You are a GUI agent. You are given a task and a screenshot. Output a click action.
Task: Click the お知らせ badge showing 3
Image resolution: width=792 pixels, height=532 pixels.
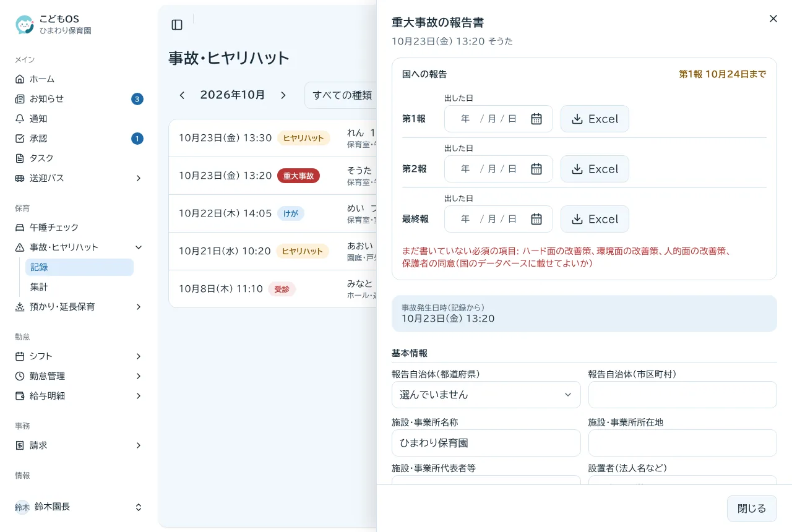coord(137,99)
